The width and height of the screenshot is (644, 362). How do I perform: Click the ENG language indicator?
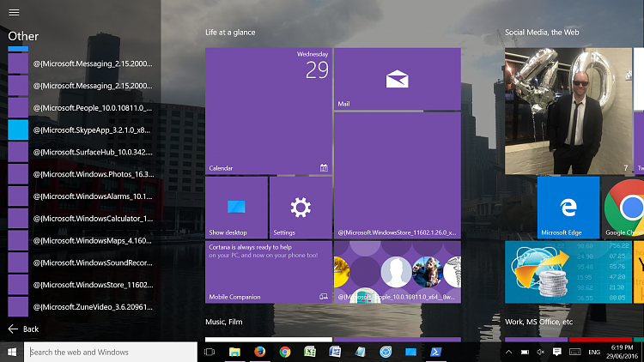[594, 353]
